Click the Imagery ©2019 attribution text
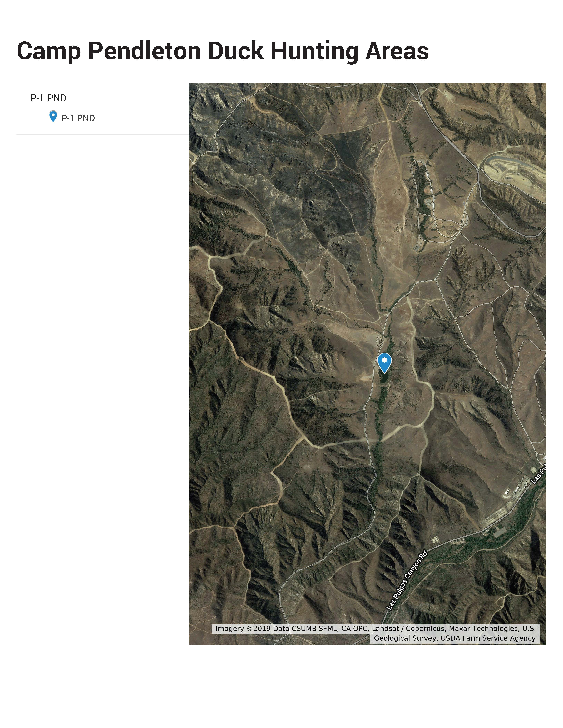The width and height of the screenshot is (563, 728). tap(243, 629)
